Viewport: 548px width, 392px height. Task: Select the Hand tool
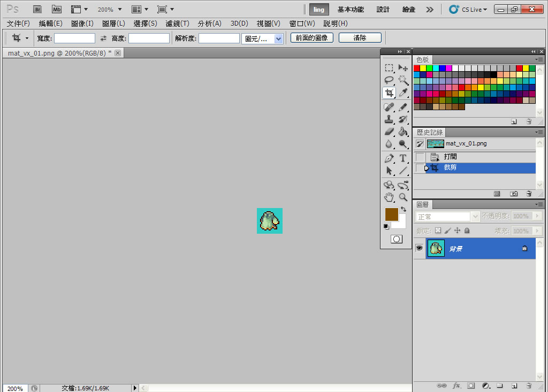[x=389, y=197]
